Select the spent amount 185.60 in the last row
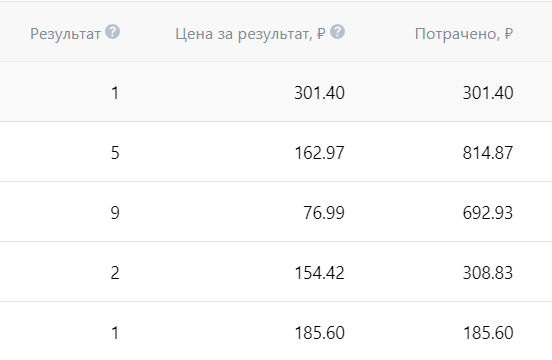This screenshot has height=360, width=552. coord(488,333)
